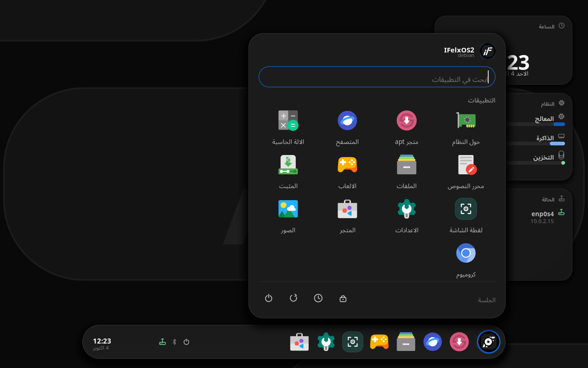This screenshot has height=368, width=588.
Task: Open الاعدادات settings in the applications grid
Action: click(407, 216)
